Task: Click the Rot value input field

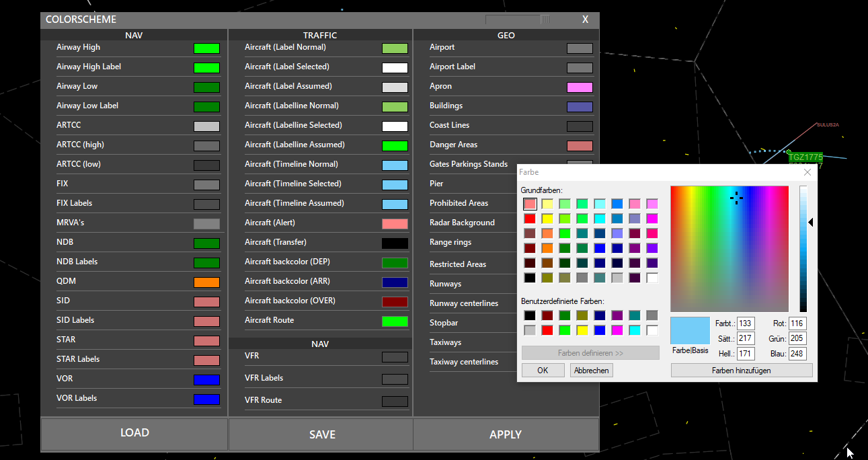Action: (x=797, y=323)
